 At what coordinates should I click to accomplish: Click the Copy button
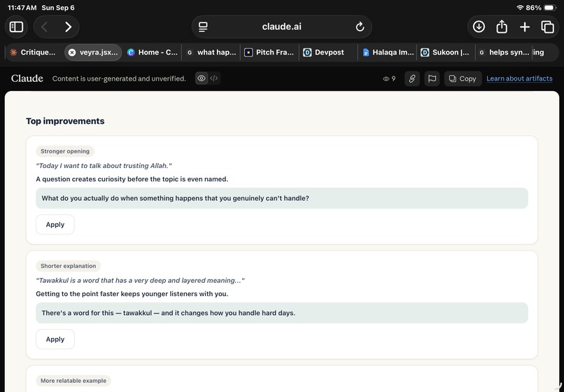coord(463,78)
